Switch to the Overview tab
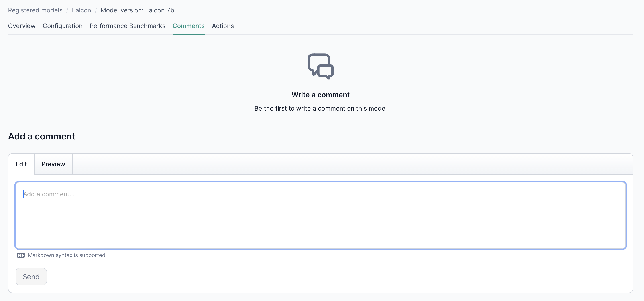This screenshot has width=644, height=301. (x=22, y=26)
